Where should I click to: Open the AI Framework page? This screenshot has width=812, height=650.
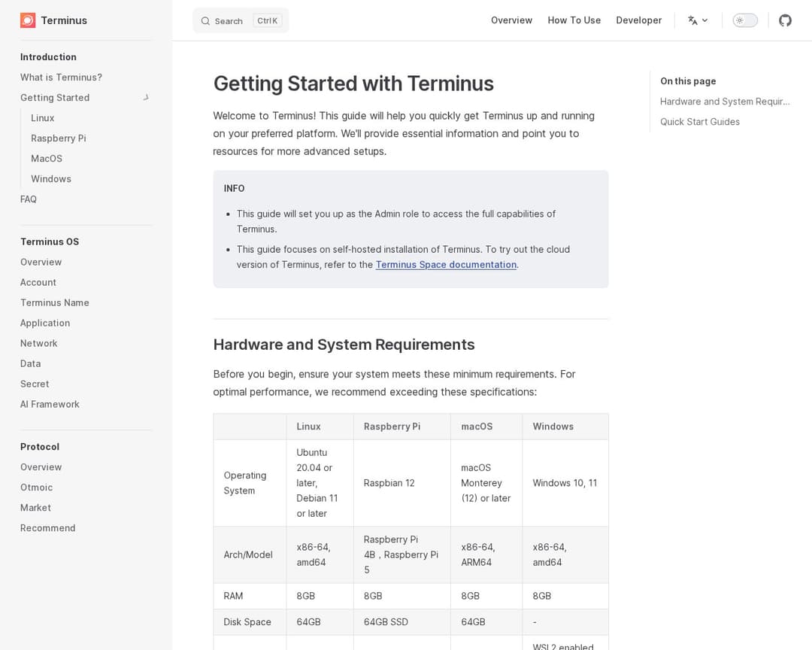50,404
